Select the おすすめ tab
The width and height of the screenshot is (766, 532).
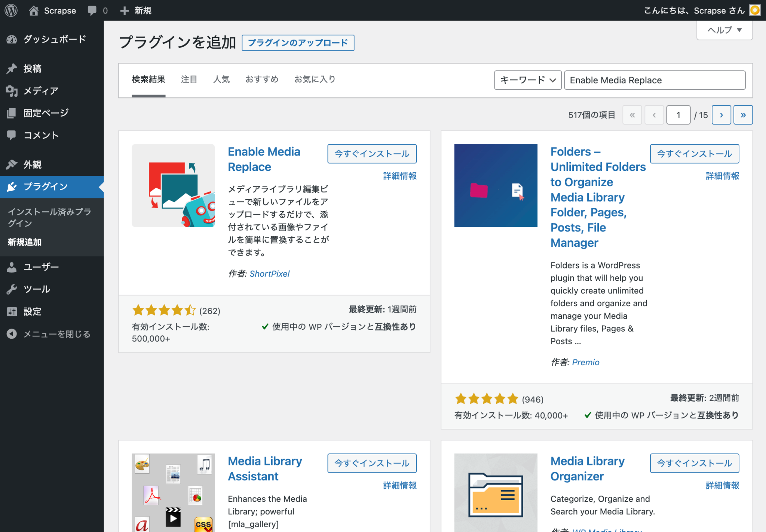point(262,79)
